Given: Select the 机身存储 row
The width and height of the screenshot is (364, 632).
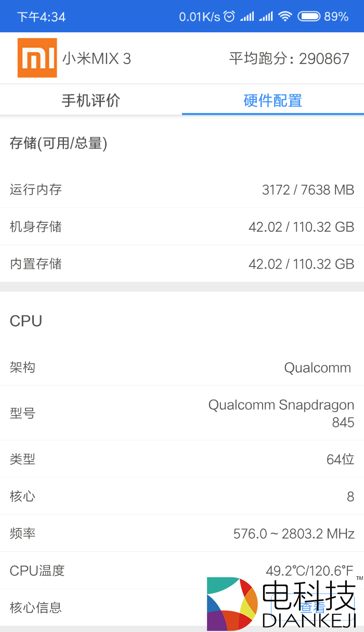Looking at the screenshot, I should 182,227.
